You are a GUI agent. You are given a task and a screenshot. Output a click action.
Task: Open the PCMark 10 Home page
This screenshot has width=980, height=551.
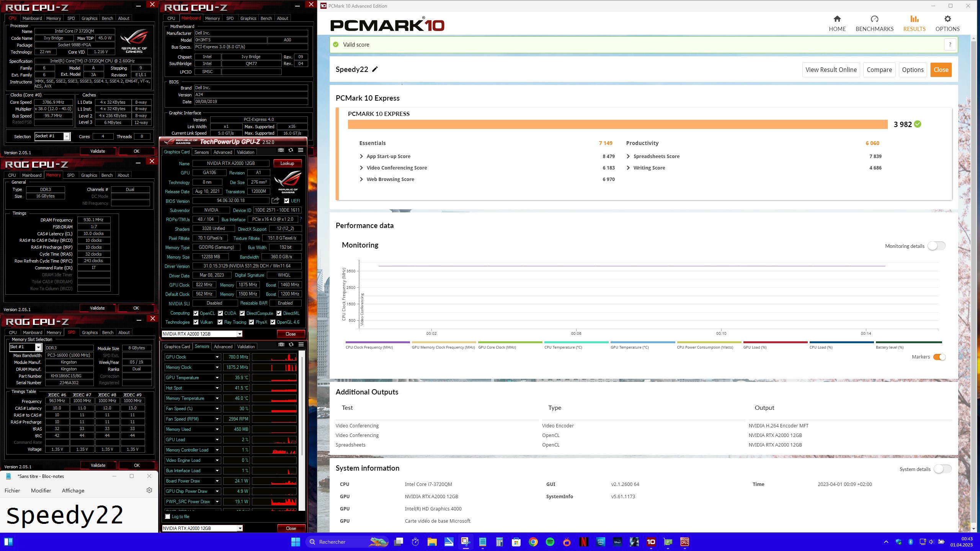[837, 23]
